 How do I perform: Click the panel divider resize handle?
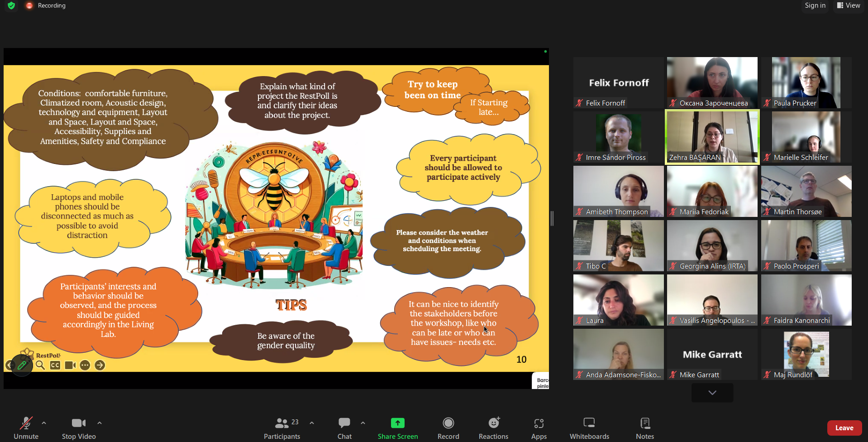tap(552, 218)
